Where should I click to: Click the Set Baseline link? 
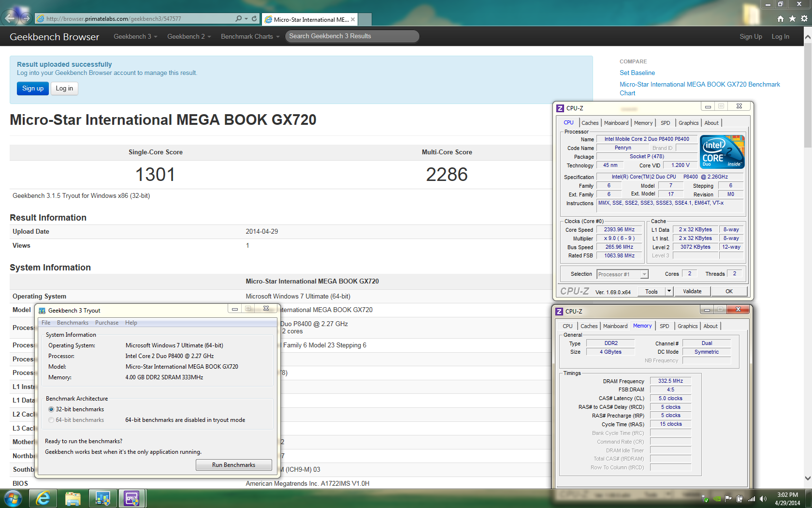637,73
